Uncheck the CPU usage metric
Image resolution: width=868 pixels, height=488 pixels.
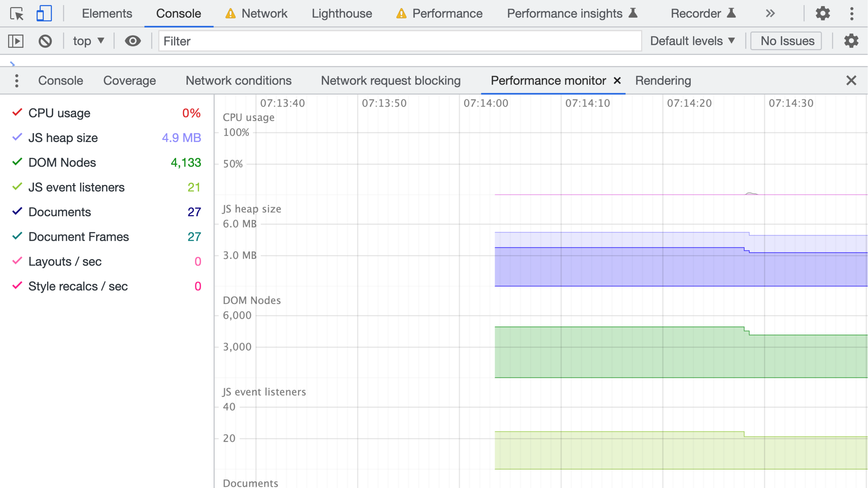(x=17, y=113)
